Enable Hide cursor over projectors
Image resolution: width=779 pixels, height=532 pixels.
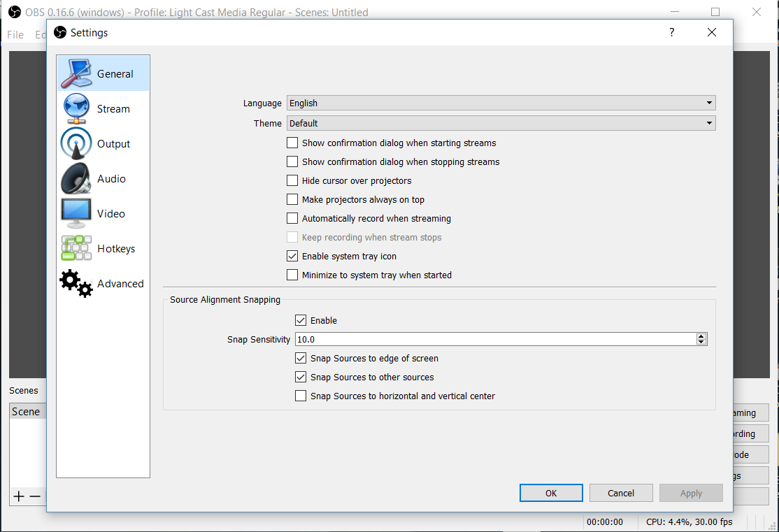pos(292,180)
